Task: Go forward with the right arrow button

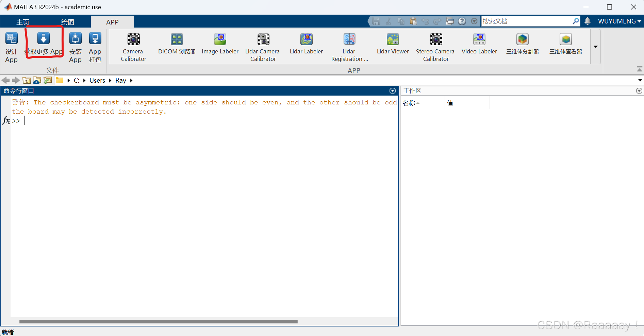Action: point(16,80)
